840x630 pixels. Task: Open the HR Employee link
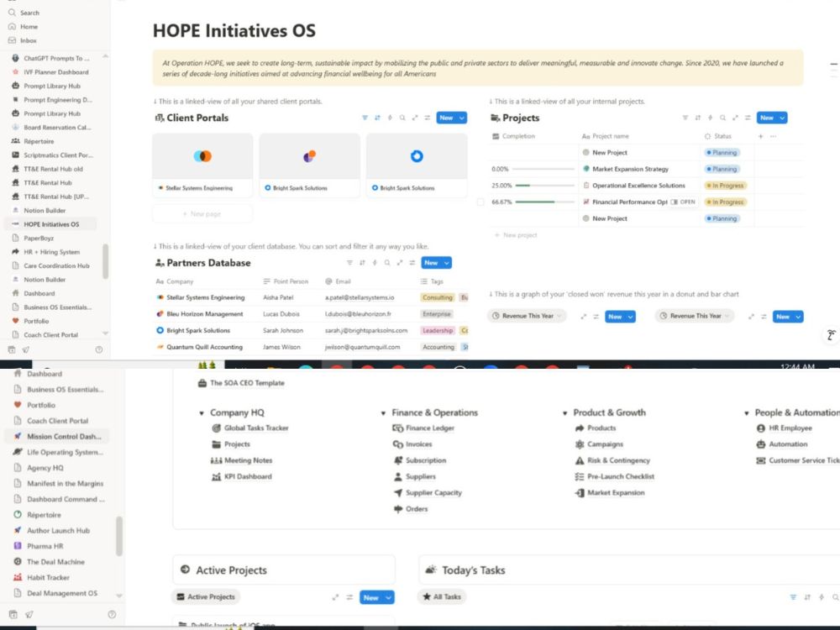coord(785,428)
